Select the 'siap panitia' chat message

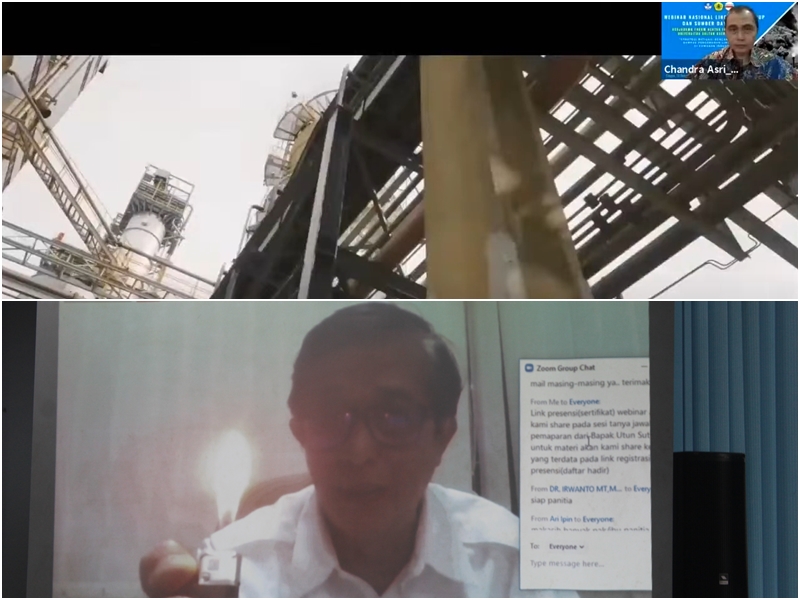[551, 501]
